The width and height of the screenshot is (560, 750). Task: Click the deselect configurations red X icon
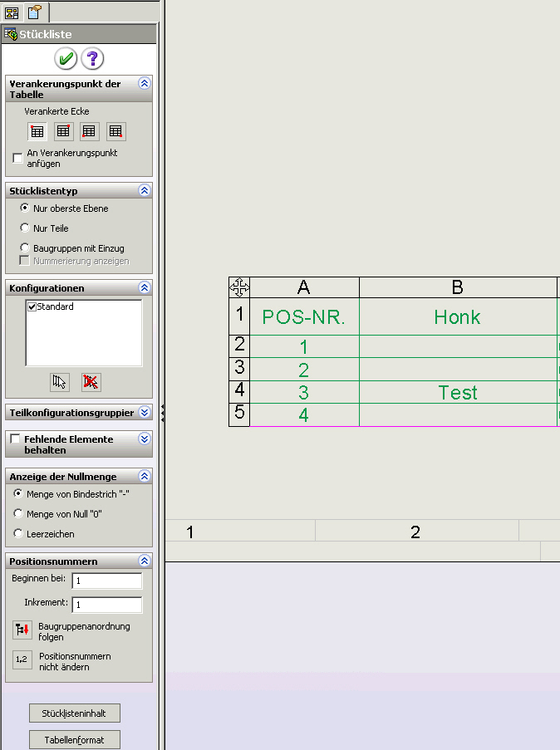(x=91, y=382)
